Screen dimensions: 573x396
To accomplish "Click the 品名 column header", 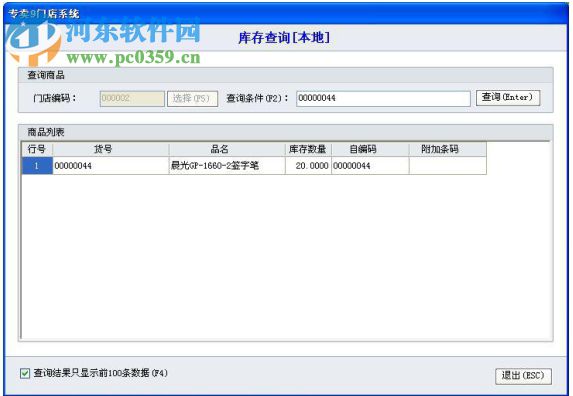I will [227, 149].
